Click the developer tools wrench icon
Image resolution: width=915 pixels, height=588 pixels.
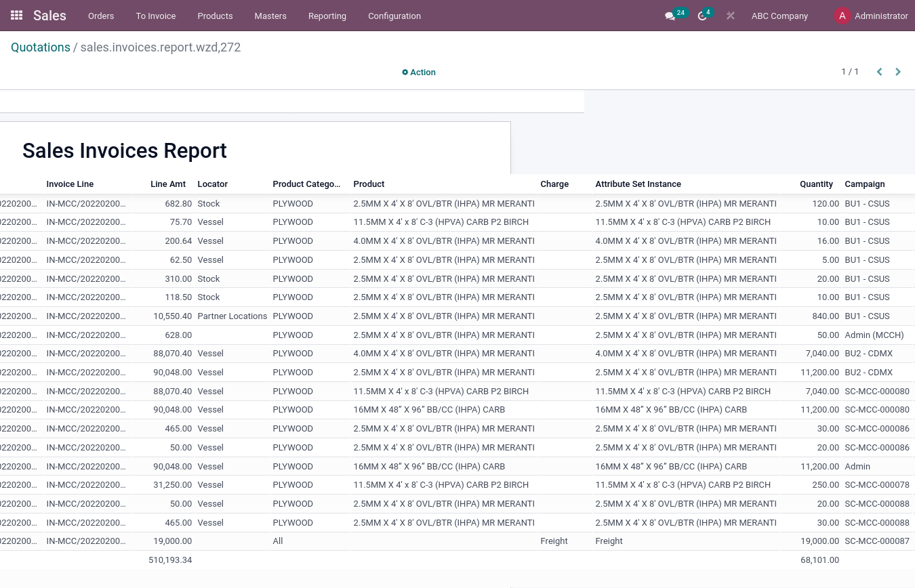click(x=730, y=16)
